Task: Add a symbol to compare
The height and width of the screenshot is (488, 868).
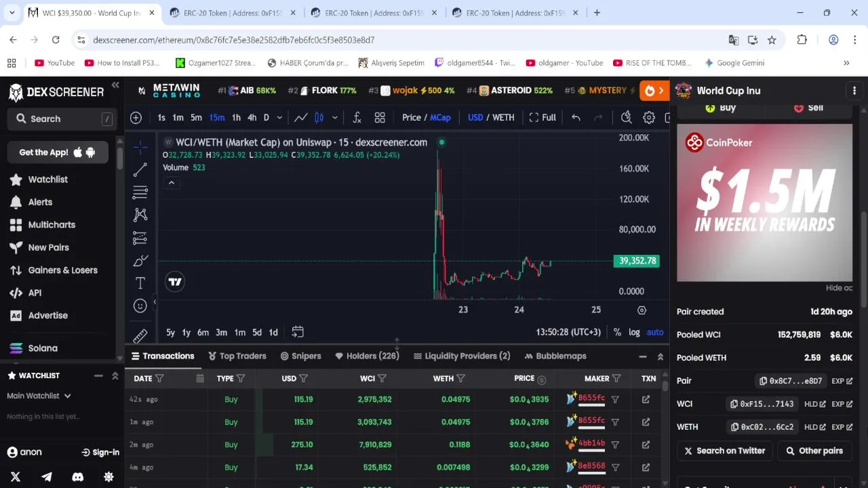Action: tap(136, 117)
